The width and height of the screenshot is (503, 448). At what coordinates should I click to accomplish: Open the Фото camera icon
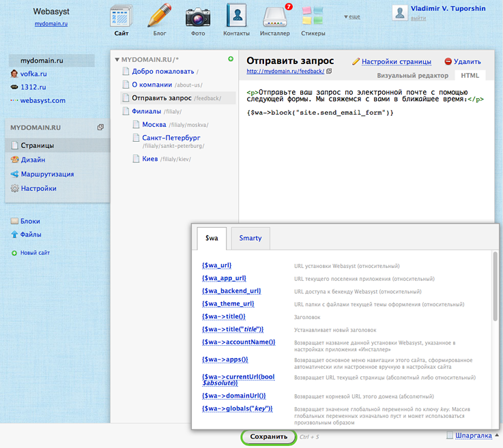(198, 17)
